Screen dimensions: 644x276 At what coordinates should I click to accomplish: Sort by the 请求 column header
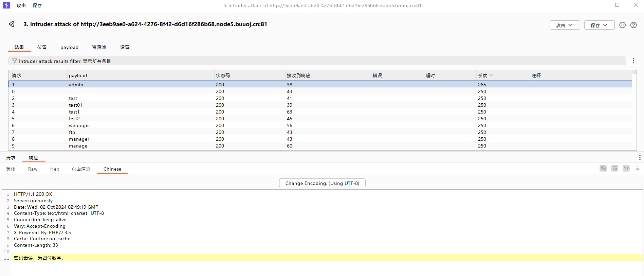[38, 75]
